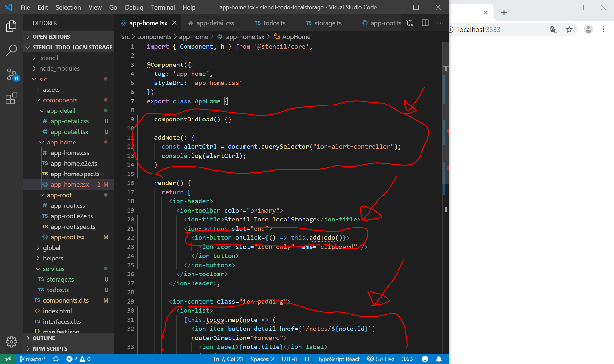Open the Search view in activity bar

pyautogui.click(x=11, y=50)
